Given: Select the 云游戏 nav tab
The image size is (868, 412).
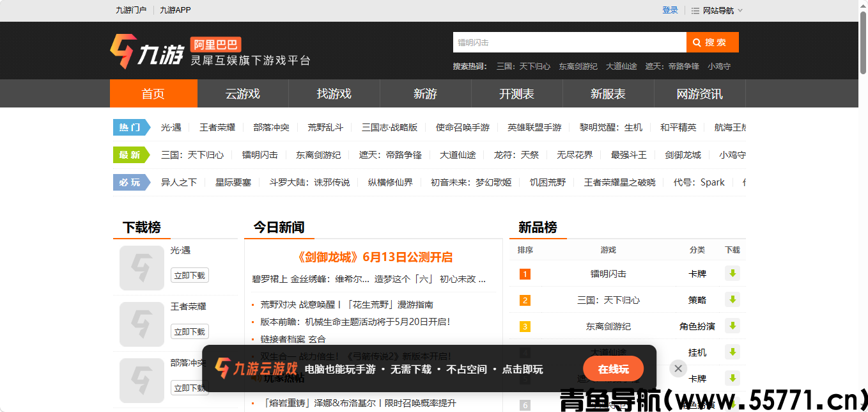Looking at the screenshot, I should coord(243,93).
